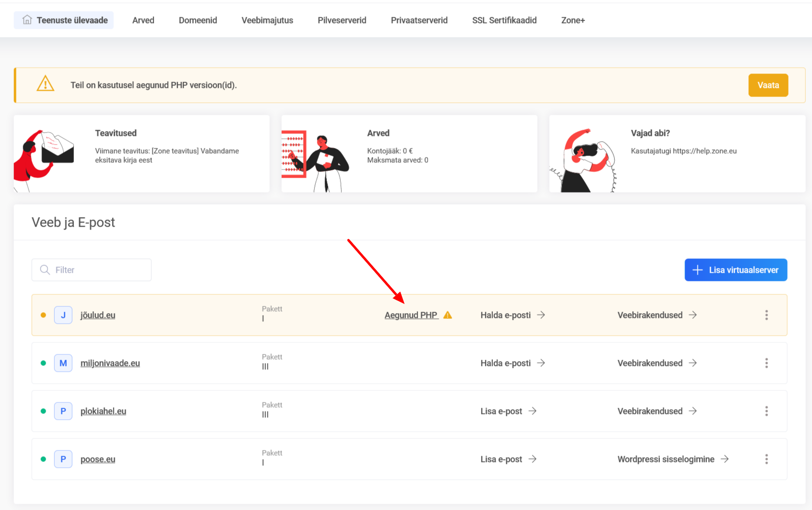812x510 pixels.
Task: Click the home icon in Teenuste ülevaade
Action: coord(27,20)
